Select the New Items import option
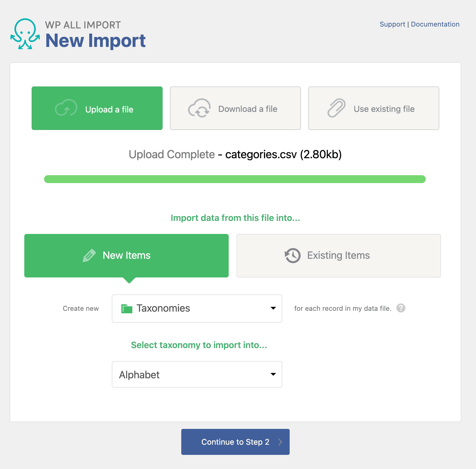Screen dimensions: 476x469 (x=126, y=255)
